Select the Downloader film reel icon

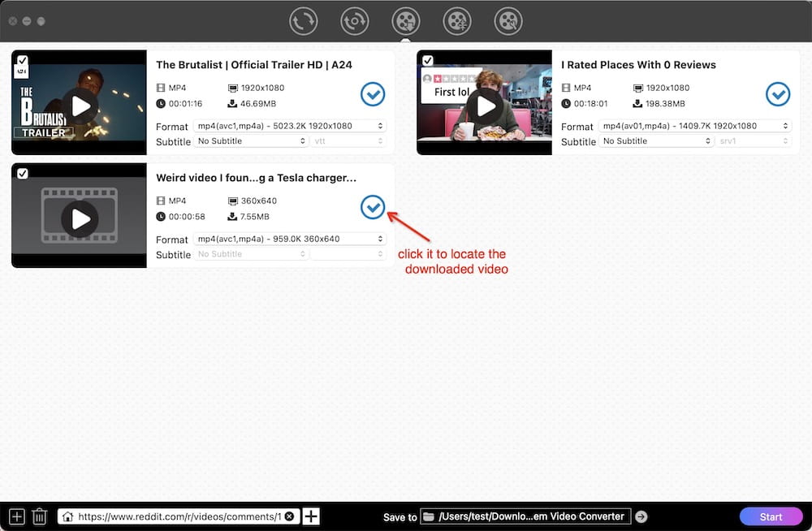(406, 21)
